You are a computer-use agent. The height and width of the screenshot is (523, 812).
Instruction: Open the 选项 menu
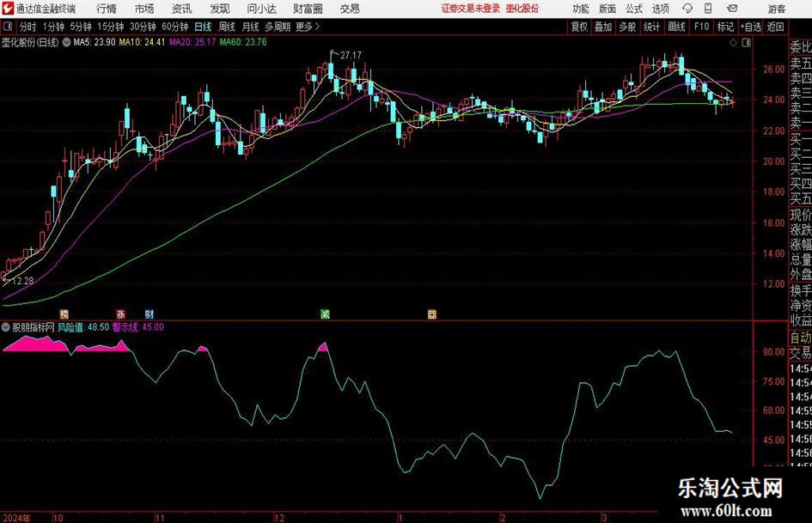click(660, 9)
